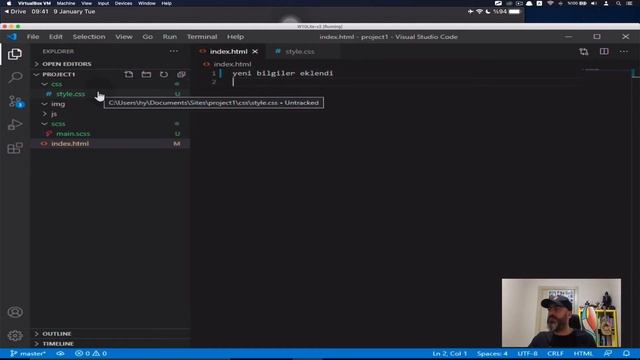Expand the js folder
The width and height of the screenshot is (640, 360).
pyautogui.click(x=54, y=114)
